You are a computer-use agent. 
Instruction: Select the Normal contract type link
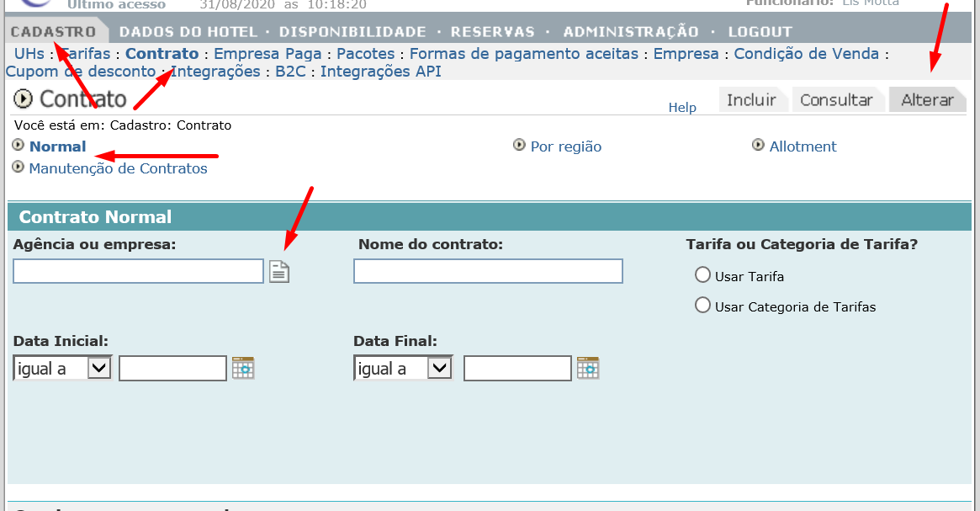(57, 146)
